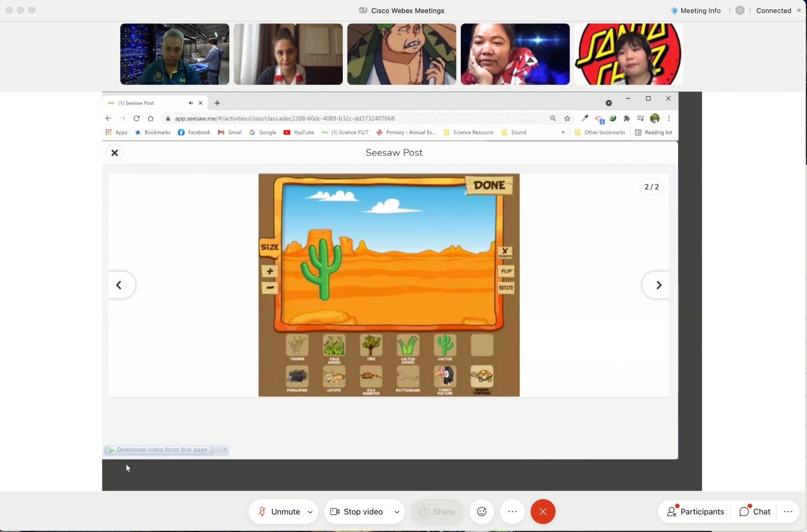This screenshot has height=532, width=807.
Task: Close the Seesaw Post view
Action: (115, 153)
